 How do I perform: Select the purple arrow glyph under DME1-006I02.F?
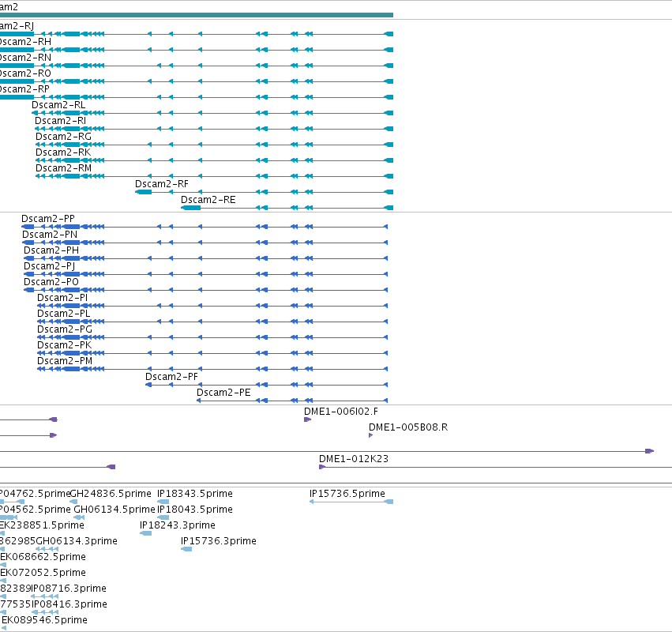[x=307, y=420]
